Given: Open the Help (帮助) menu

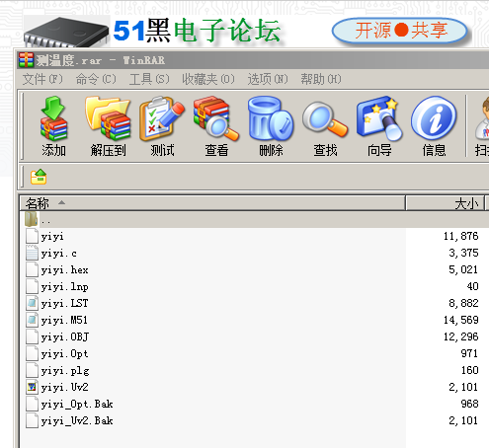Looking at the screenshot, I should 321,79.
